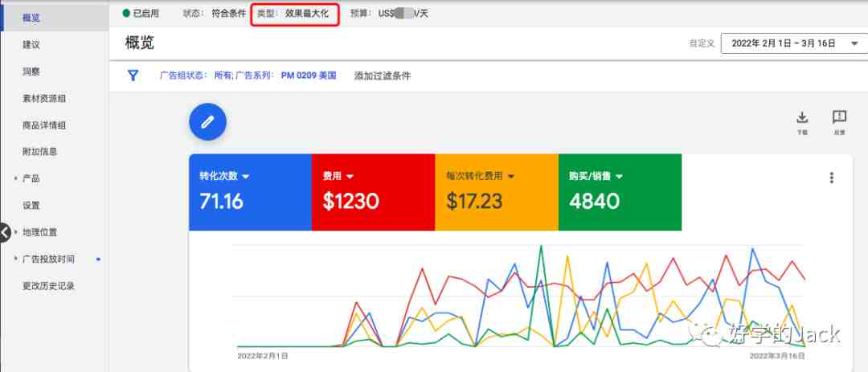Expand the 地理位置 sidebar item
Image resolution: width=868 pixels, height=372 pixels.
16,232
